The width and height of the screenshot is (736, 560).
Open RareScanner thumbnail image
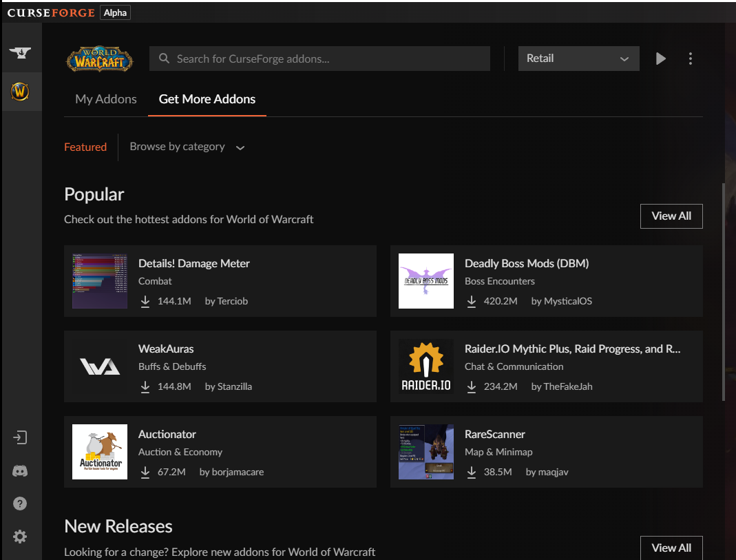coord(425,452)
